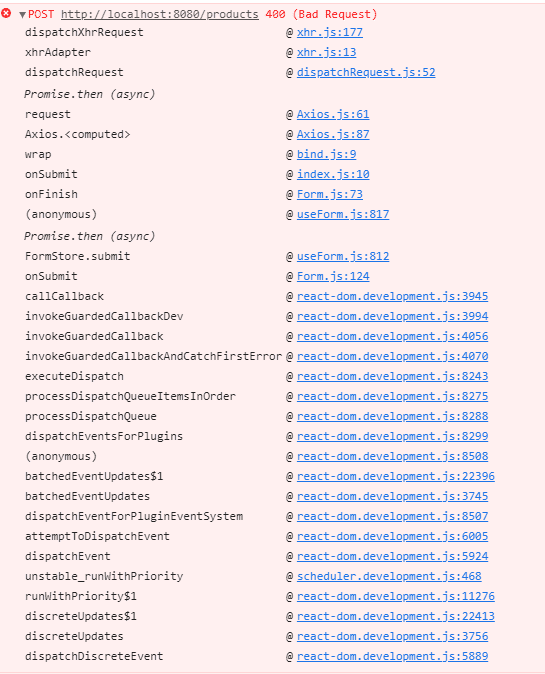545x674 pixels.
Task: Open react-dom.development.js:8243 link
Action: (392, 377)
